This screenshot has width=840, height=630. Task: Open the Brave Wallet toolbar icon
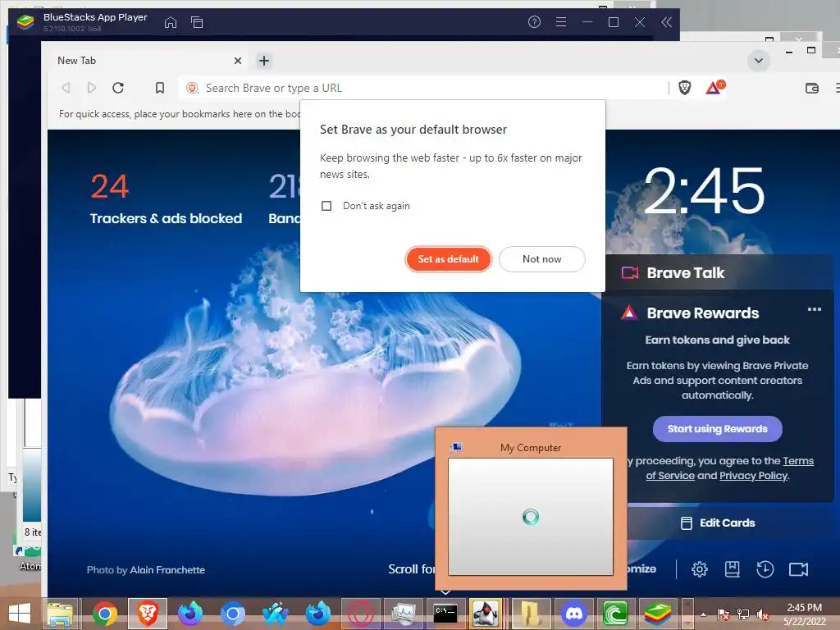coord(812,88)
